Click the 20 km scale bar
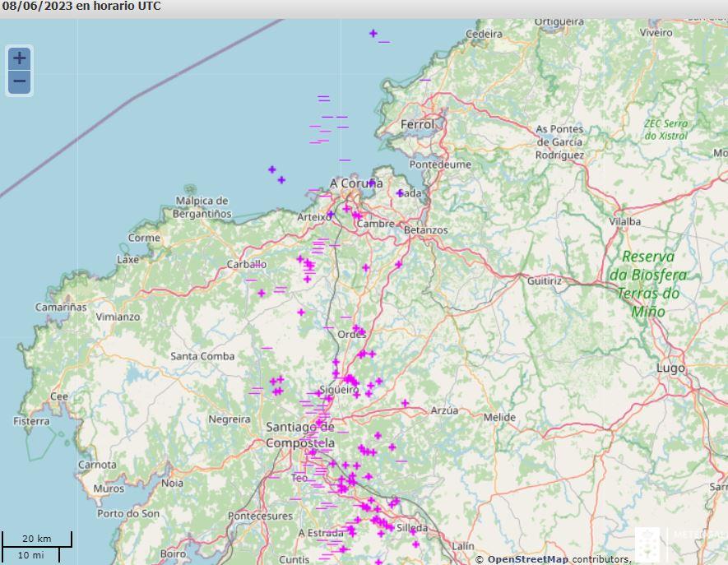Screen dimensions: 728x565 tap(36, 540)
